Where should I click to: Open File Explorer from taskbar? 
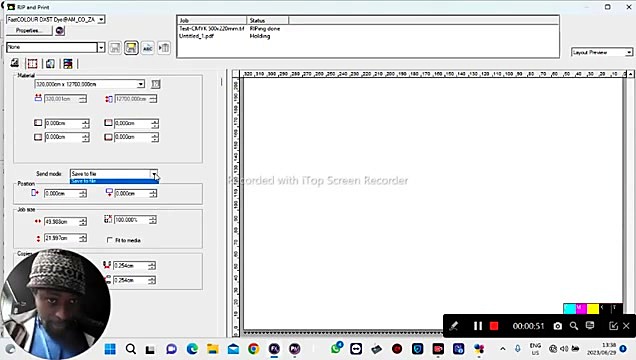(x=213, y=349)
